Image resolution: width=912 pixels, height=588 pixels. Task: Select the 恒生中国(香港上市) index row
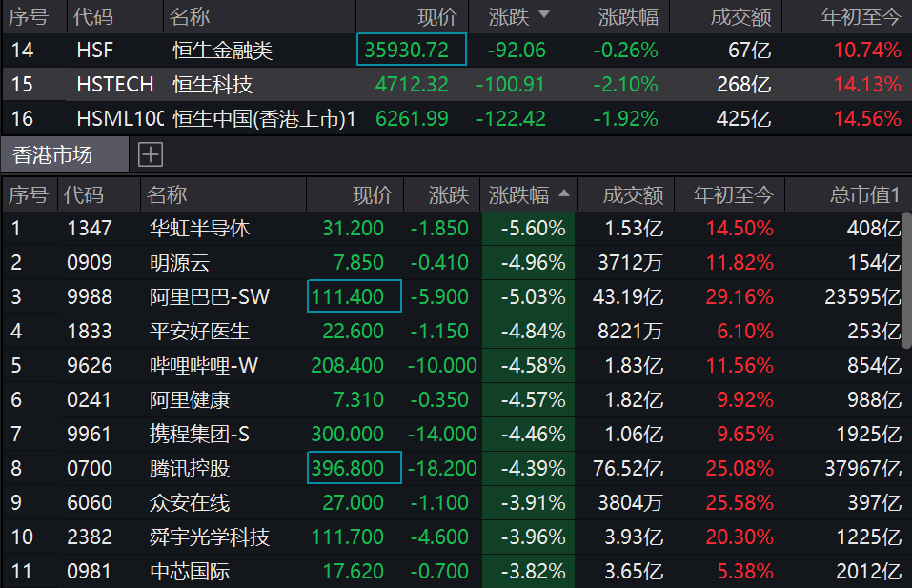click(x=456, y=118)
